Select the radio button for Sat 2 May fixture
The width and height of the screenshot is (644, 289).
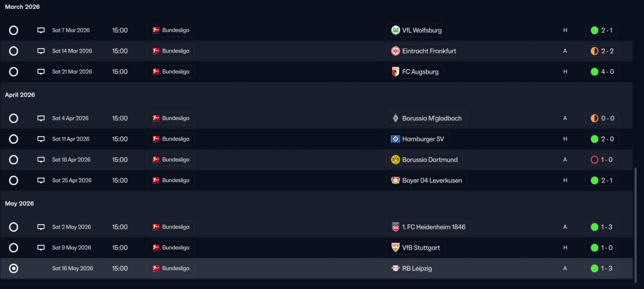14,227
